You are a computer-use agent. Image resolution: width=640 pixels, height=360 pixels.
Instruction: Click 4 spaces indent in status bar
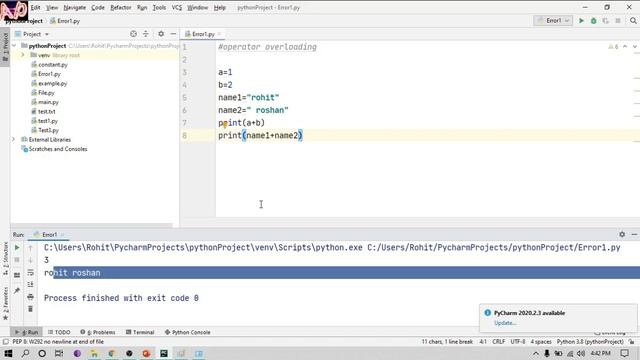[541, 342]
